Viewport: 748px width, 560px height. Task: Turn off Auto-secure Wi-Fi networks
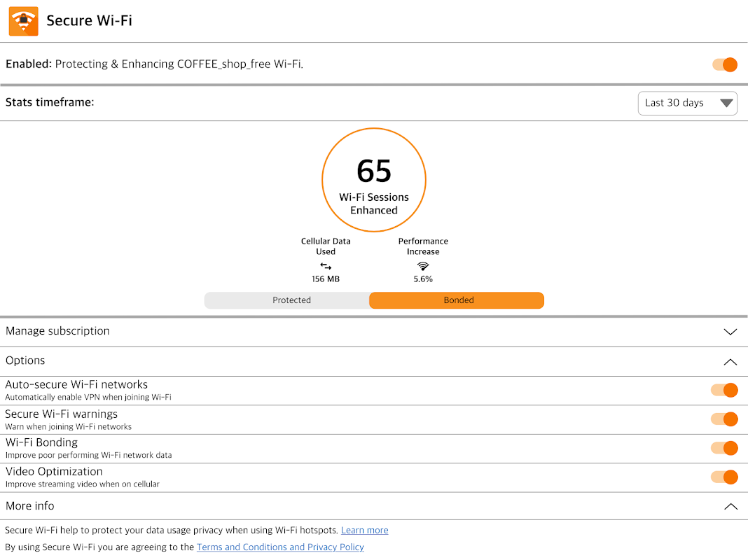click(x=724, y=390)
